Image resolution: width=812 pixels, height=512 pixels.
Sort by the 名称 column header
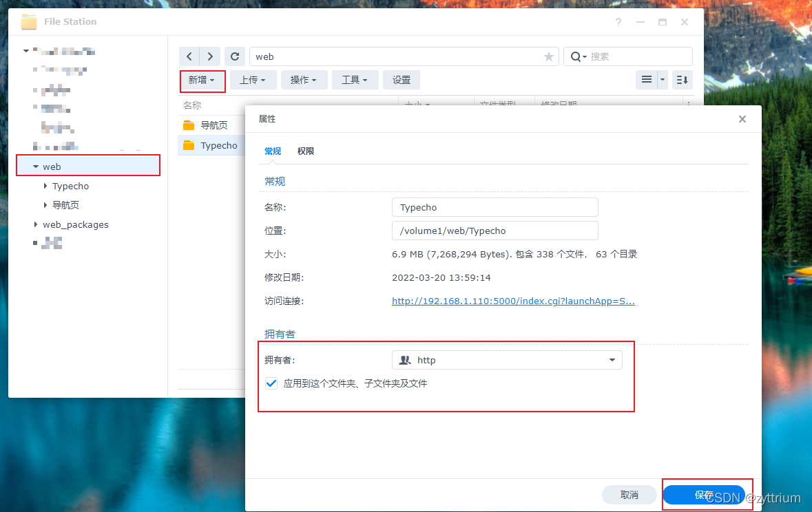click(x=192, y=105)
